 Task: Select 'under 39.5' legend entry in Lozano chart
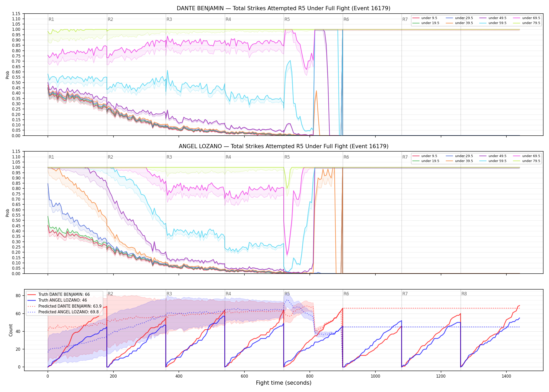tap(459, 161)
